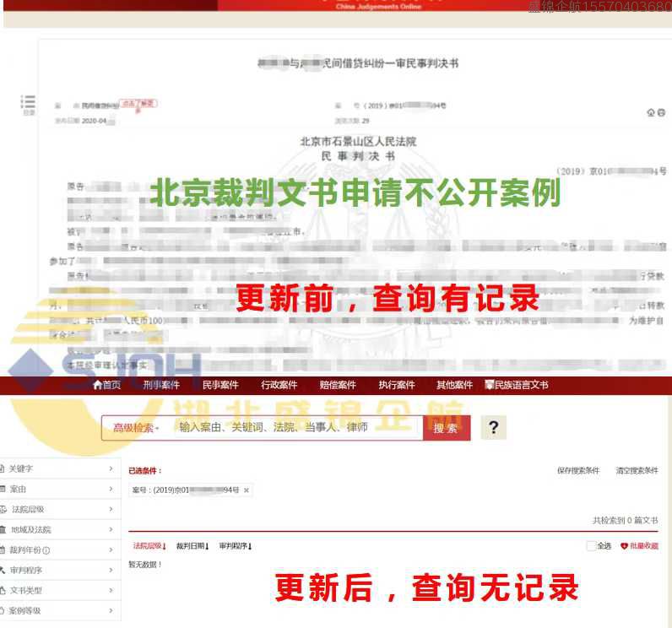Open the 行政案件 menu item
This screenshot has height=628, width=672.
279,385
